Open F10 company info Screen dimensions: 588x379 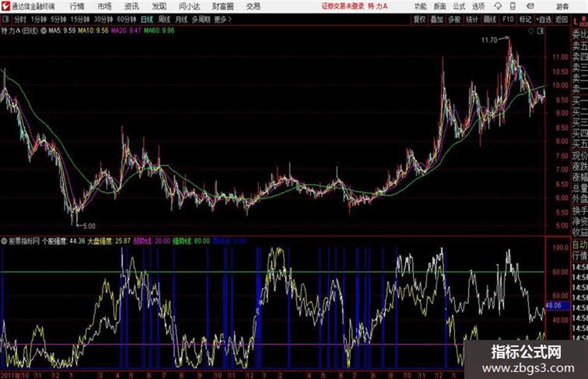click(508, 19)
